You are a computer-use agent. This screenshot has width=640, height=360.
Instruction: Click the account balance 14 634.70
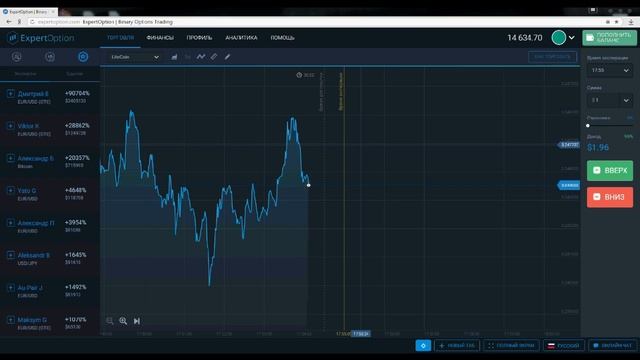(x=525, y=38)
